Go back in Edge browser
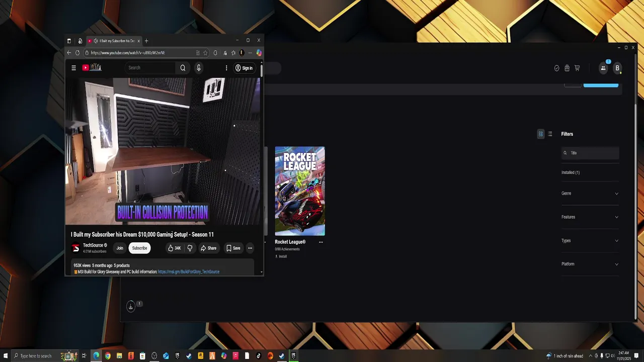This screenshot has width=644, height=362. [x=69, y=53]
